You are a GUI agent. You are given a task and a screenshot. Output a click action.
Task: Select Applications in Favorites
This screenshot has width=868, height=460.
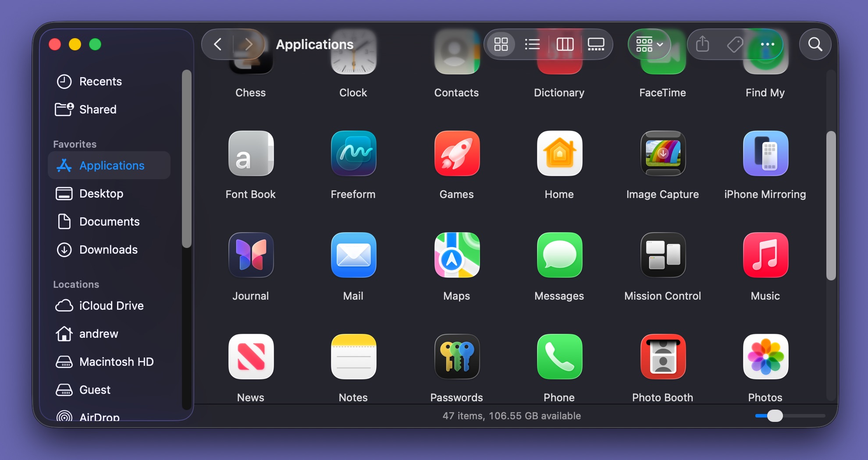coord(109,166)
